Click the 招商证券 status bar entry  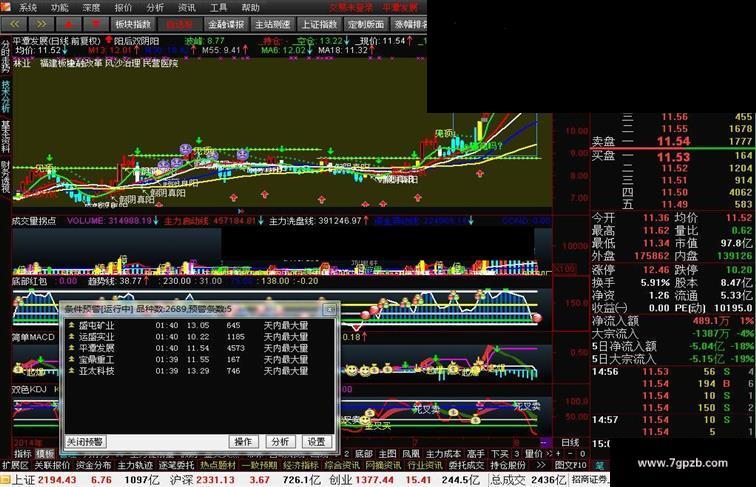point(589,480)
